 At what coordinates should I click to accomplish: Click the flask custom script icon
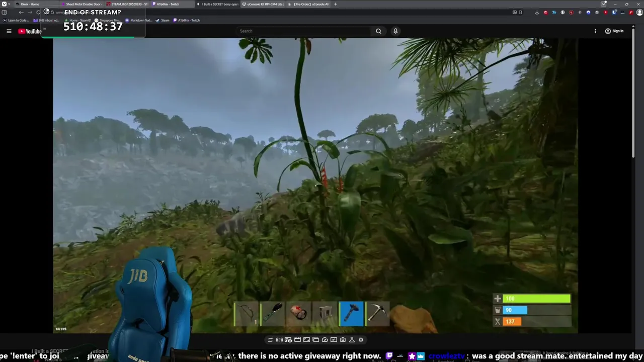coord(352,340)
